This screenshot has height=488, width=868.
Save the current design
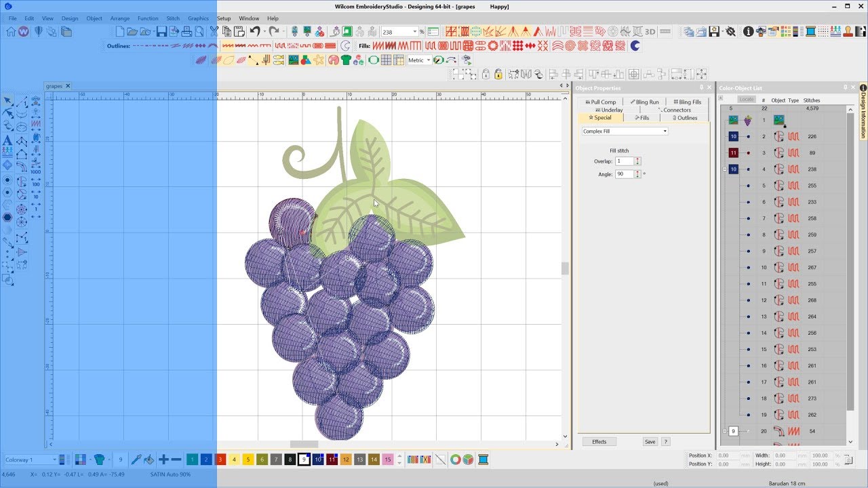(161, 31)
